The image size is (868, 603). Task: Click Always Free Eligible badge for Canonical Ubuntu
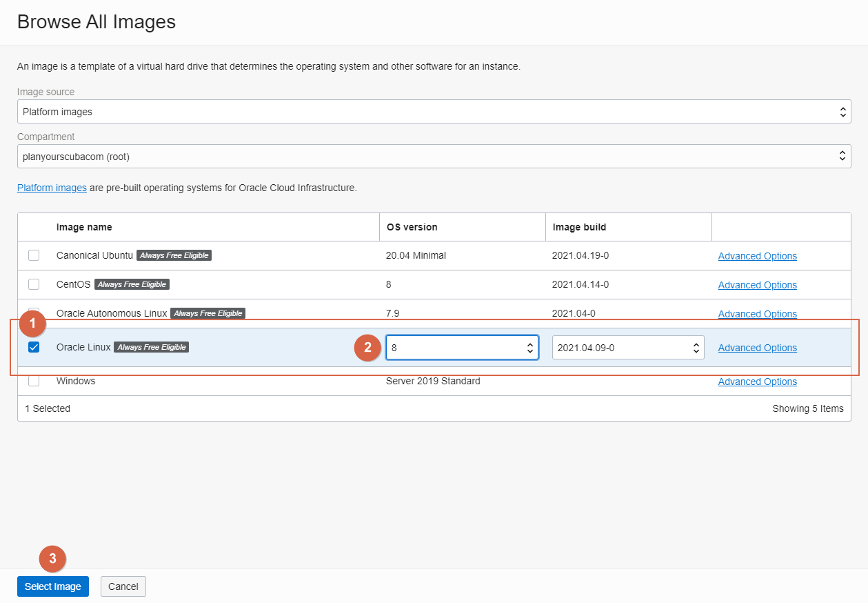click(174, 255)
